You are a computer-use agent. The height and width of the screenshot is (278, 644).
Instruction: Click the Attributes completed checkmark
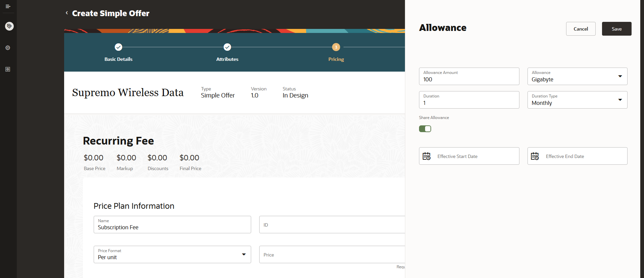(227, 47)
